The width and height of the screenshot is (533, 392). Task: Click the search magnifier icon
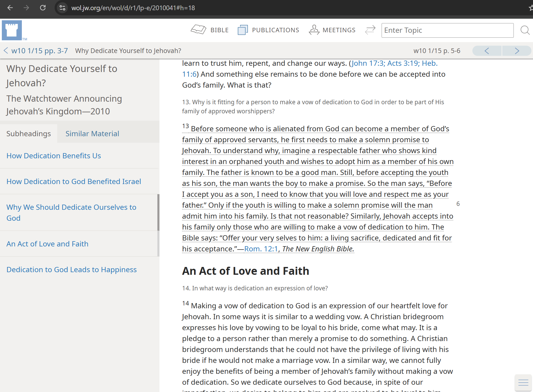[525, 30]
